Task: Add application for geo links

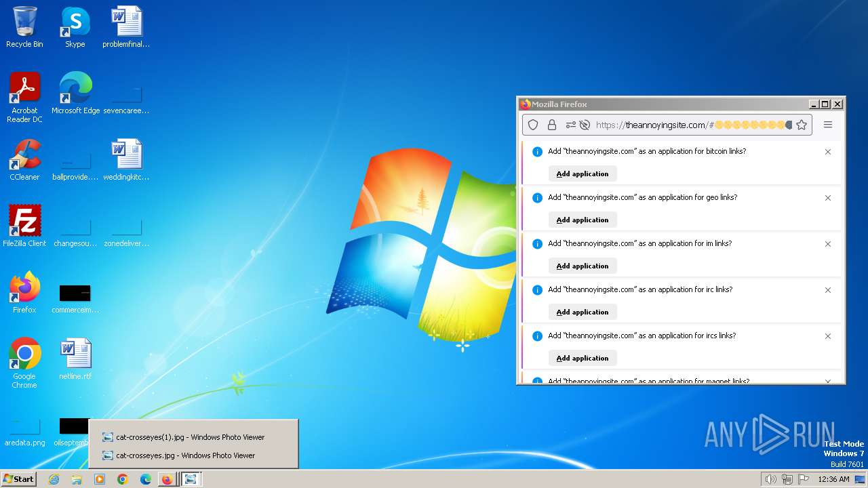Action: [x=583, y=220]
